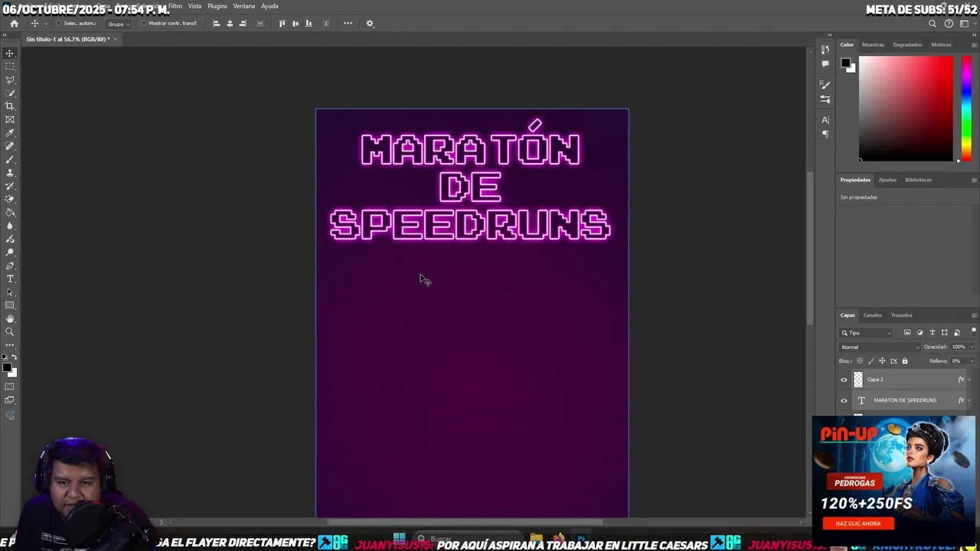Open the Normal blend mode dropdown
980x551 pixels.
point(880,347)
